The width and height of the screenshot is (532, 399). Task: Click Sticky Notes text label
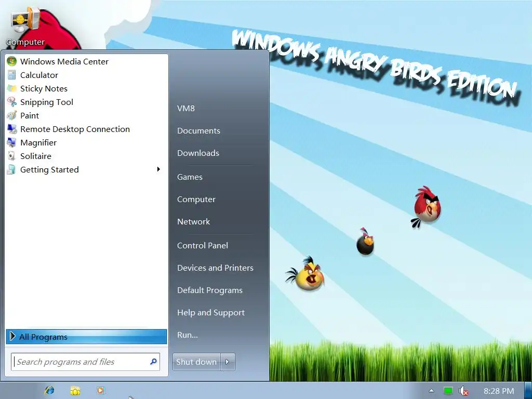(x=44, y=88)
